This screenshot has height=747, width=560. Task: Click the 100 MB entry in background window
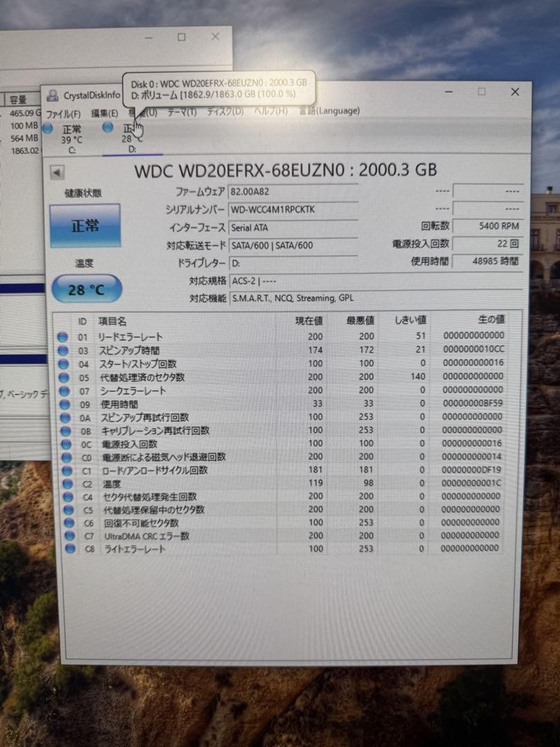point(24,126)
